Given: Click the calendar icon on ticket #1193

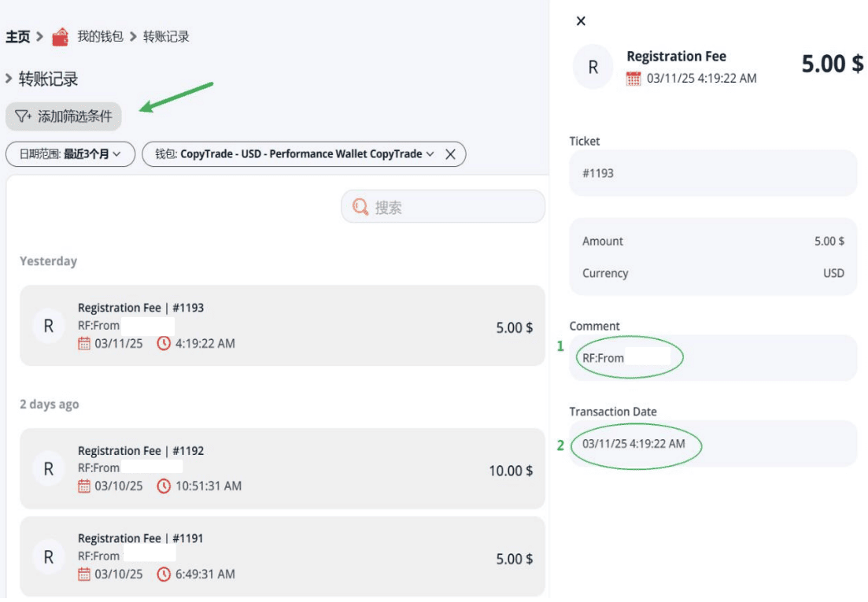Looking at the screenshot, I should 84,344.
